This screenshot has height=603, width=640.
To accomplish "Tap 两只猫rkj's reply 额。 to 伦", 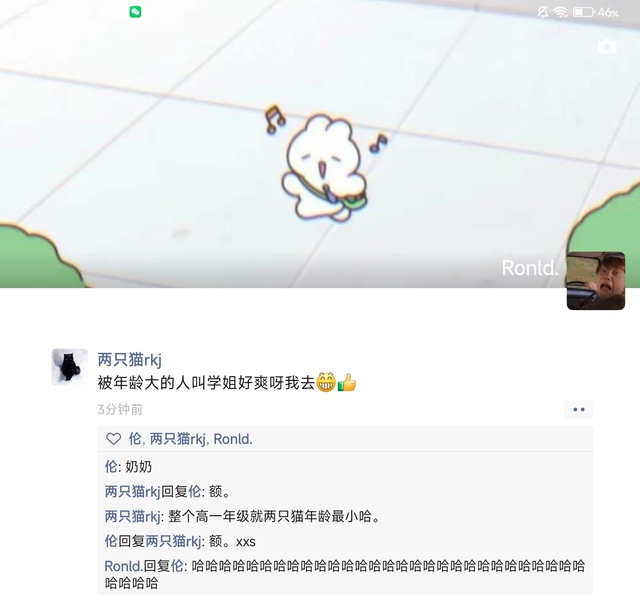I will [167, 491].
